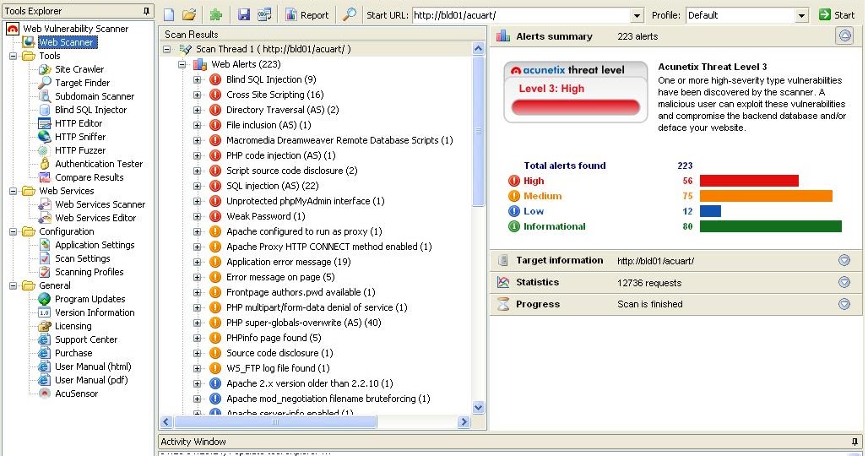Open Web Services Scanner
Screen dimensions: 868x456
[100, 204]
